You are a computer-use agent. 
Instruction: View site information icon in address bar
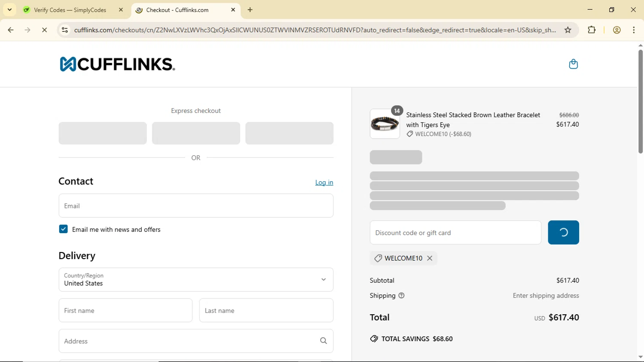65,30
